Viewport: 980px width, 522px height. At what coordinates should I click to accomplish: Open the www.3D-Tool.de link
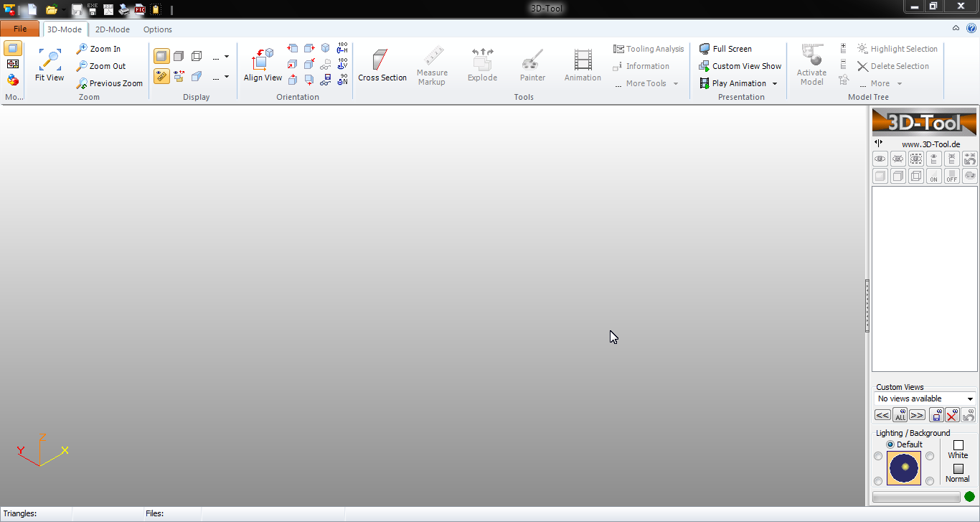(x=930, y=144)
